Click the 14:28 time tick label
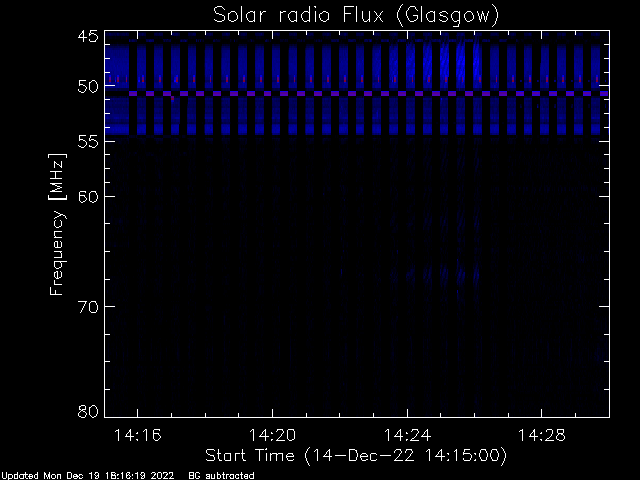The width and height of the screenshot is (640, 480). [x=542, y=435]
